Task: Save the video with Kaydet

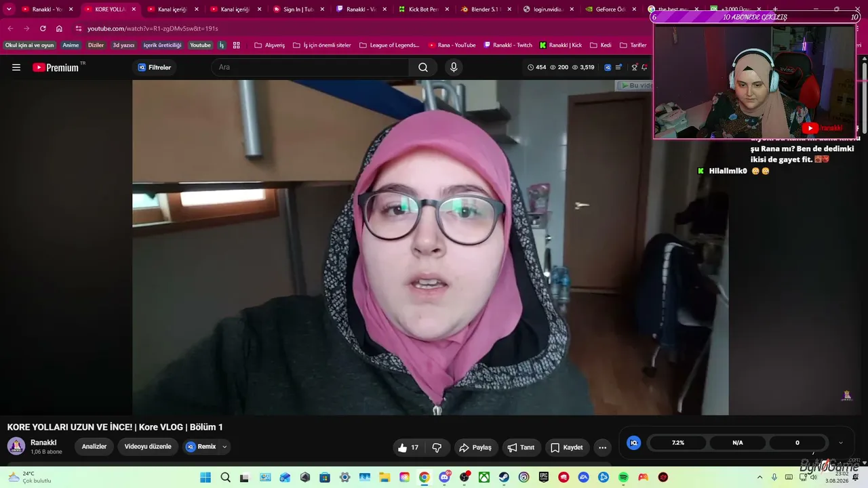Action: [567, 447]
